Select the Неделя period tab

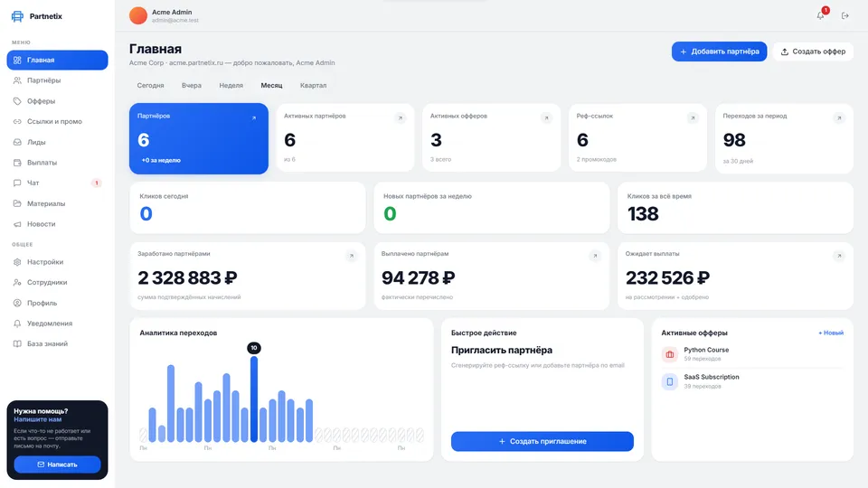(x=231, y=85)
